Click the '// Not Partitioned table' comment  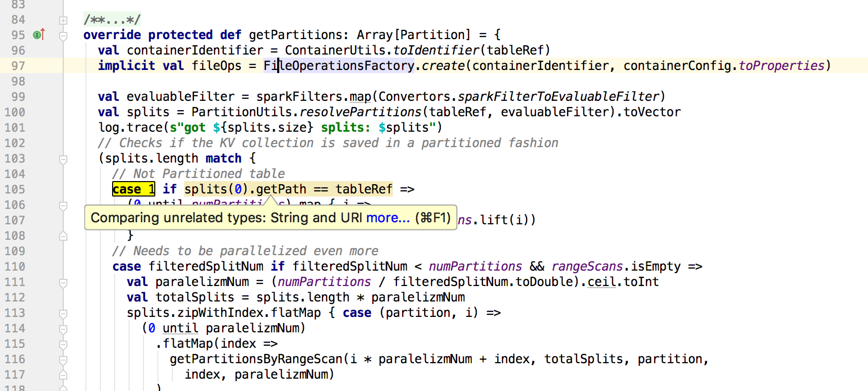coord(198,174)
